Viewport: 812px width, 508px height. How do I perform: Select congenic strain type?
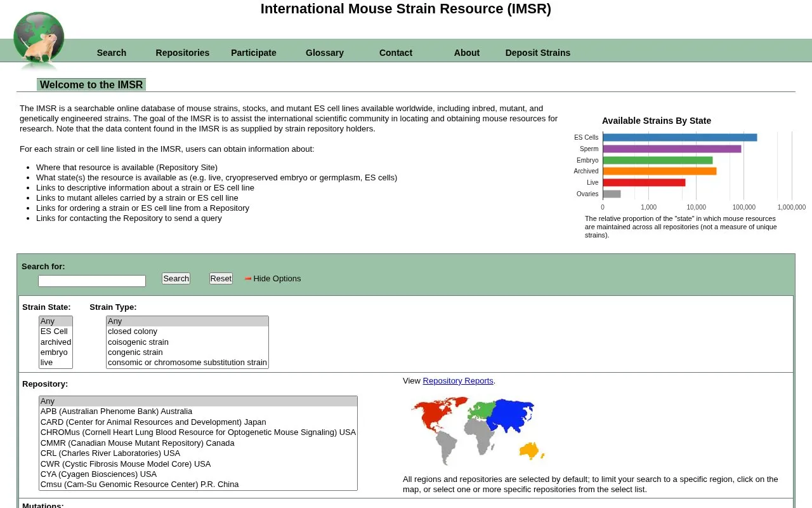[x=187, y=352]
